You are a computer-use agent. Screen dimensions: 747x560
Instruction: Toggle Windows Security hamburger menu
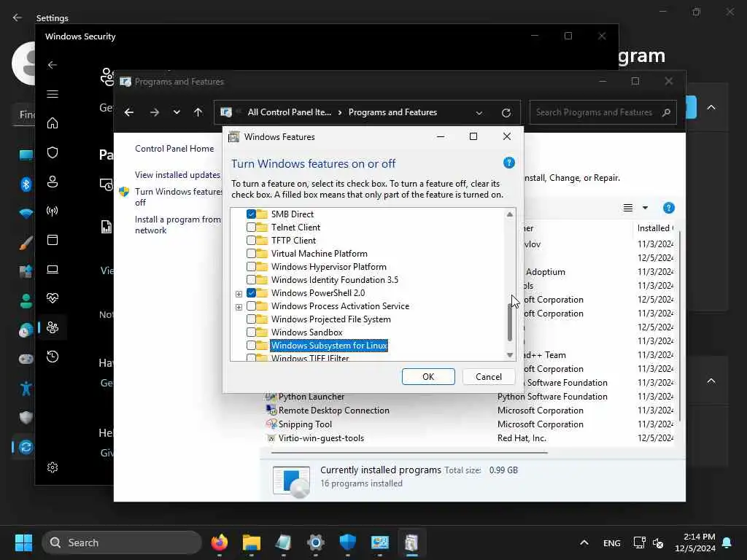point(53,94)
